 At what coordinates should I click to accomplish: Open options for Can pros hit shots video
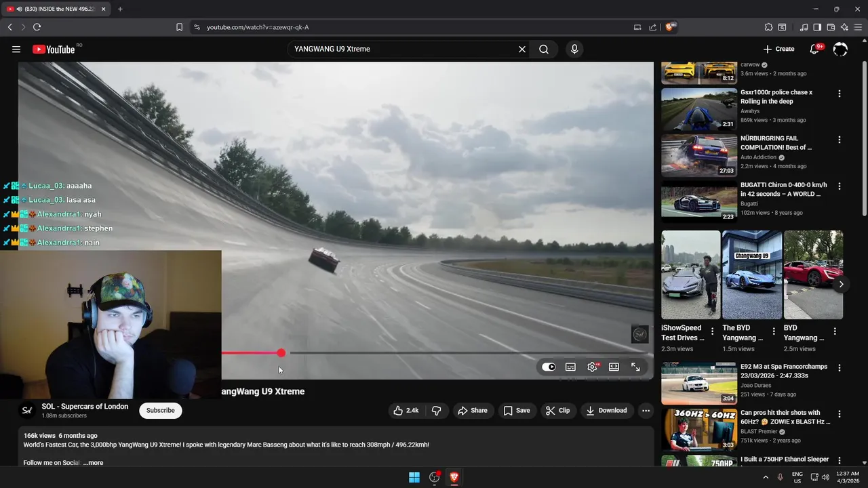point(839,413)
